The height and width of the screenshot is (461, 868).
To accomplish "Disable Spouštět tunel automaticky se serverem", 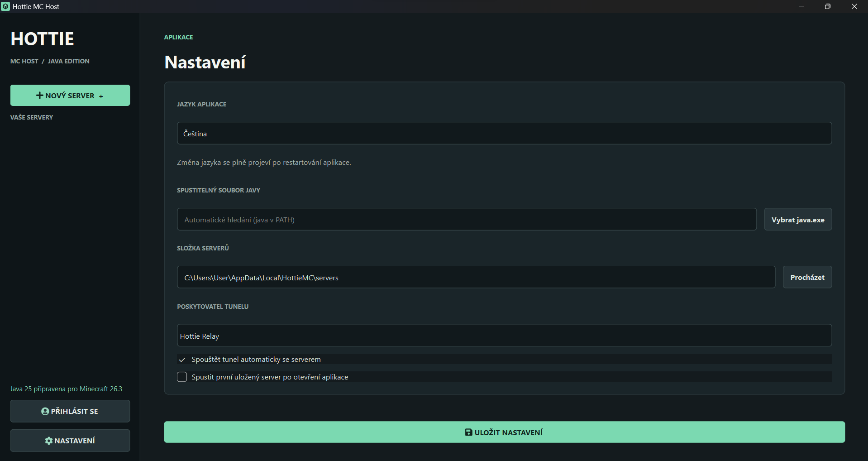I will pyautogui.click(x=182, y=360).
